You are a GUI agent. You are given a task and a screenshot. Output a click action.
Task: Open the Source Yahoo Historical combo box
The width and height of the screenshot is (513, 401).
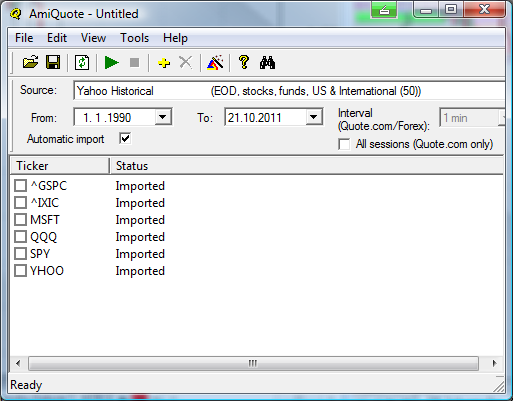point(289,91)
